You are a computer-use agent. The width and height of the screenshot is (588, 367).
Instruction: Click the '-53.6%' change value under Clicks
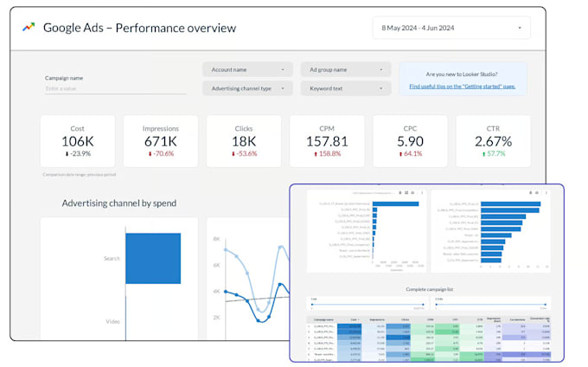(x=246, y=154)
